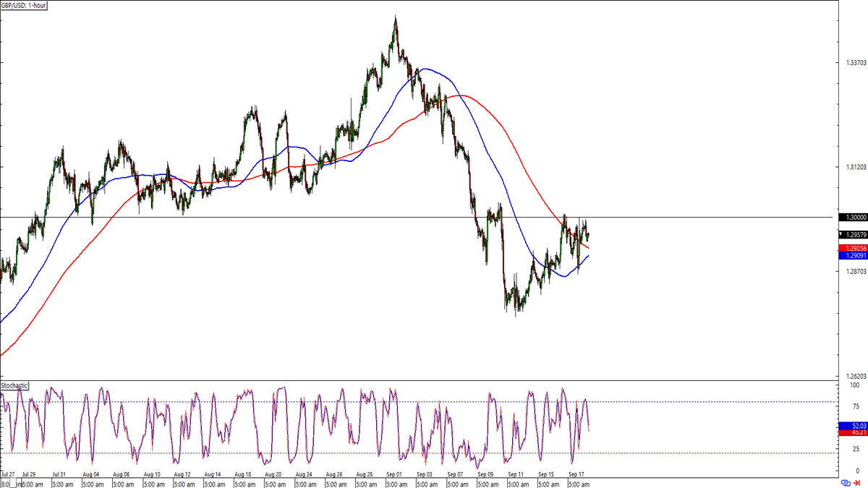Image resolution: width=868 pixels, height=488 pixels.
Task: Click the Aug 10 date label
Action: tap(151, 475)
